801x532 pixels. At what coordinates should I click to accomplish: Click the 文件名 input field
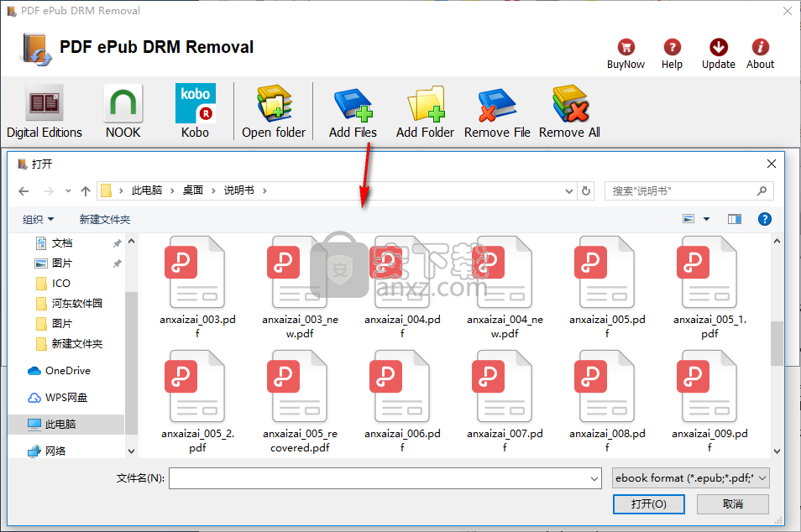click(385, 478)
